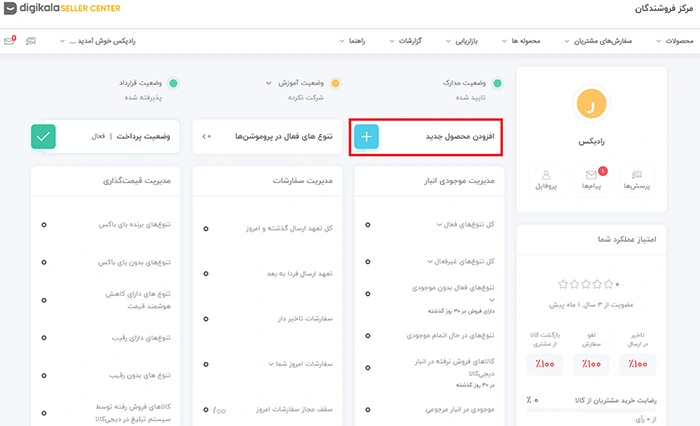This screenshot has width=700, height=426.
Task: Open تنوع های بدون رقیب row
Action: (x=106, y=376)
